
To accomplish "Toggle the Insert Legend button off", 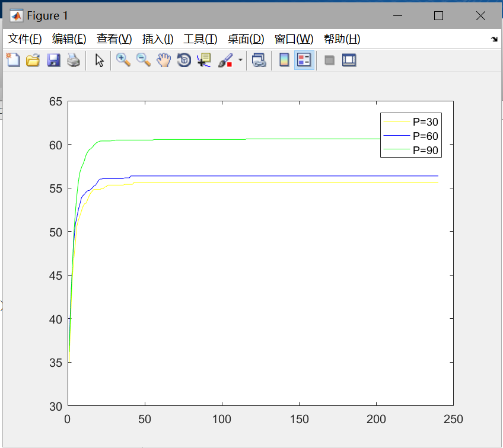I will [x=304, y=60].
